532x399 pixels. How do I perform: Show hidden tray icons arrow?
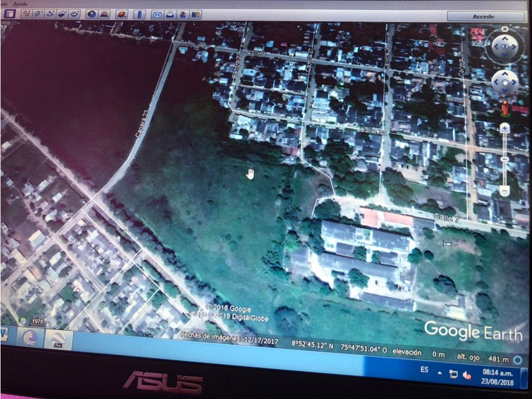pyautogui.click(x=440, y=373)
